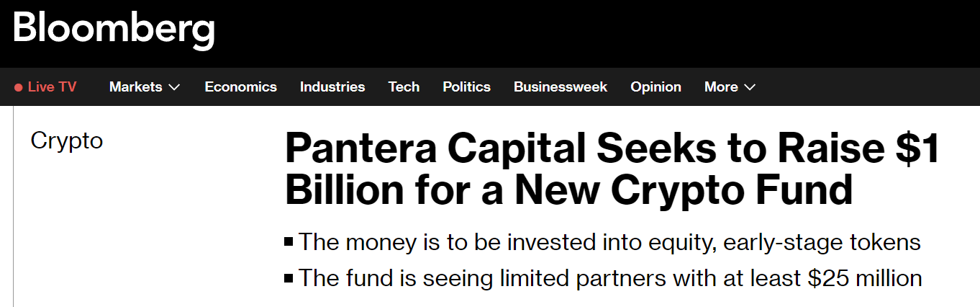Open the Crypto category label
Viewport: 980px width, 307px height.
(x=67, y=141)
